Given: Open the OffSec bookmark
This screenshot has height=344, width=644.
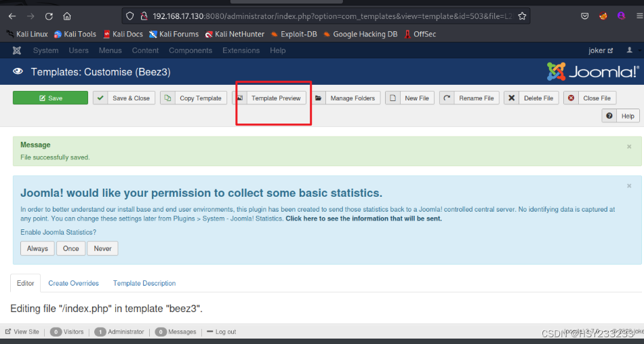Looking at the screenshot, I should (x=420, y=34).
